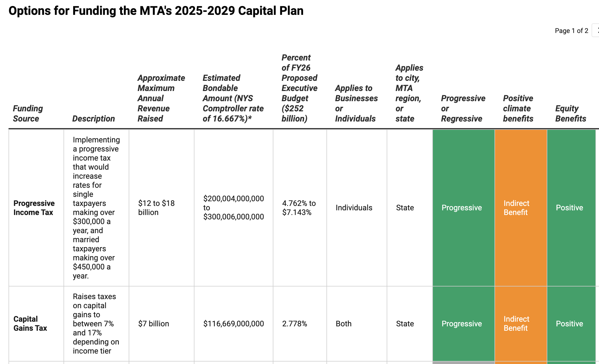Sort by Approximate Maximum Annual Revenue Raised
The height and width of the screenshot is (364, 599).
click(x=161, y=98)
